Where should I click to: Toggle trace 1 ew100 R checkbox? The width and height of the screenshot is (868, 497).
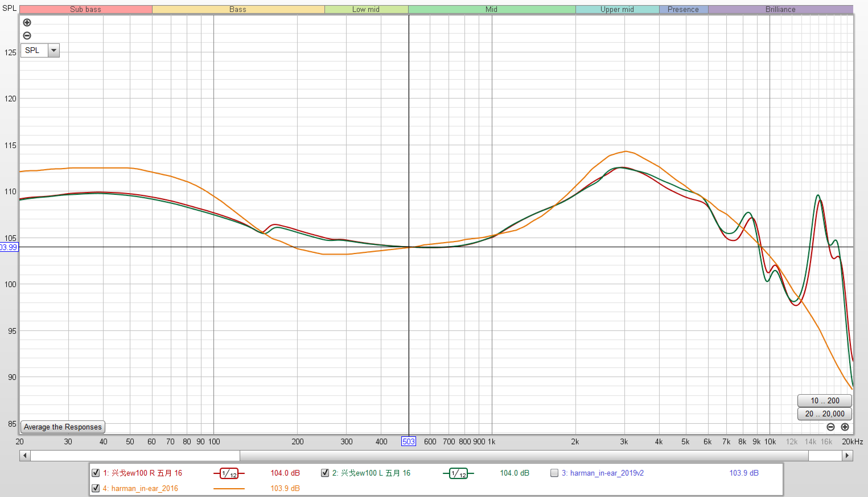point(96,473)
